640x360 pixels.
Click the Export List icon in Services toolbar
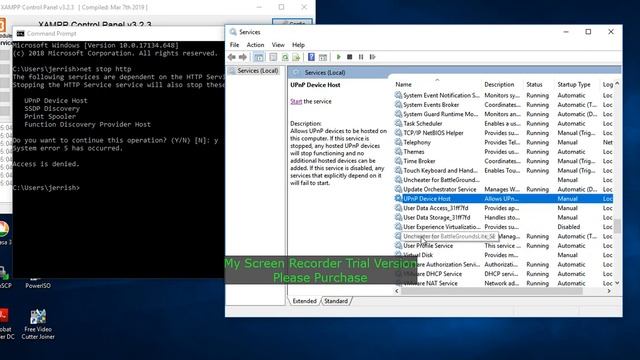(x=296, y=57)
